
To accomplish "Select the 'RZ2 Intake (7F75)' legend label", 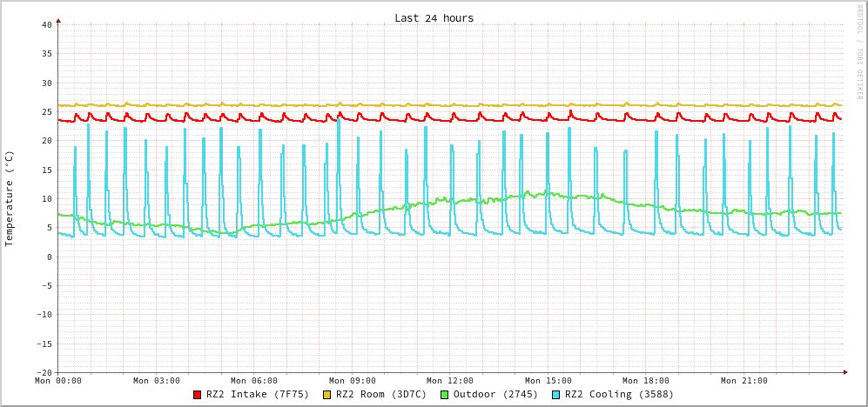I will tap(258, 395).
